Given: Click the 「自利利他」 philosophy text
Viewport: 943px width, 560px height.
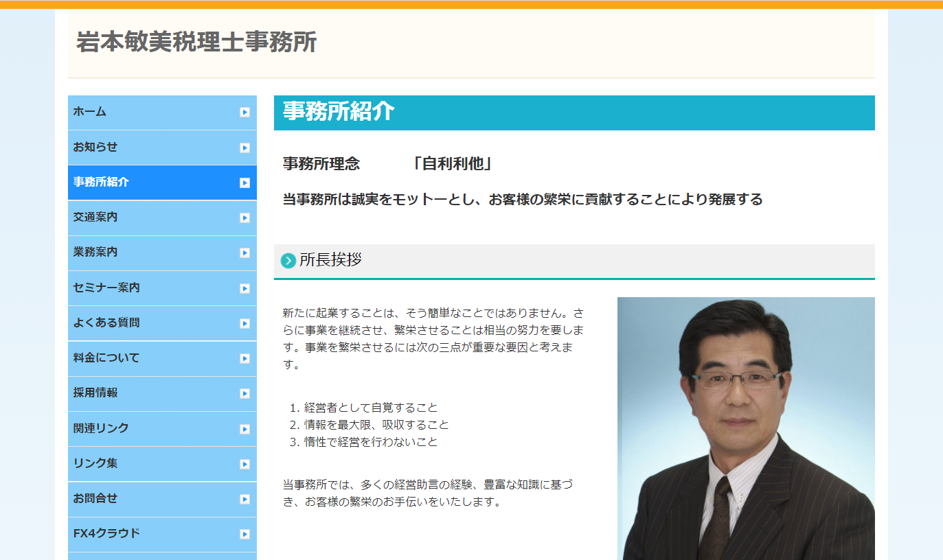Looking at the screenshot, I should pyautogui.click(x=453, y=164).
